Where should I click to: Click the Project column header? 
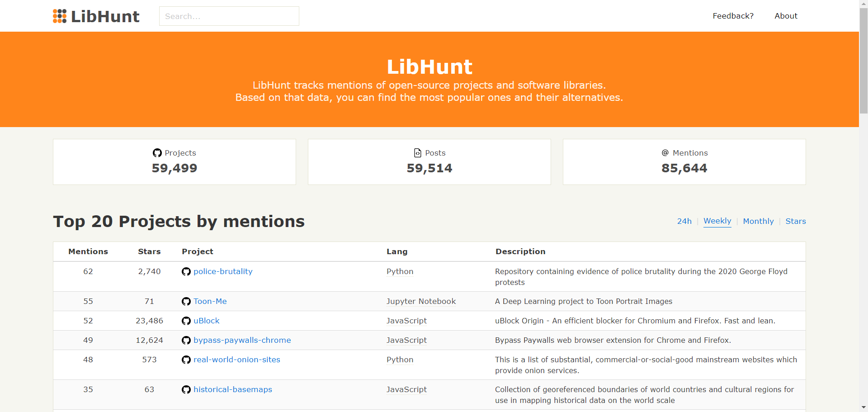point(198,251)
